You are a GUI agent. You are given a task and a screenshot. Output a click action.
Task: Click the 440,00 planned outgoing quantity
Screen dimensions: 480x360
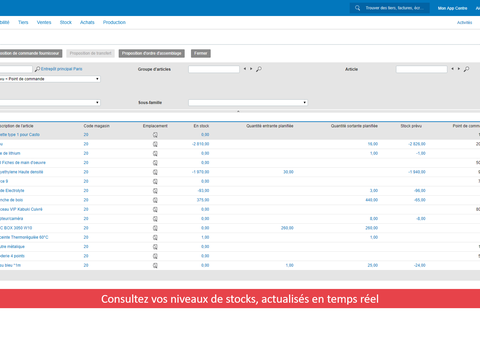[372, 200]
